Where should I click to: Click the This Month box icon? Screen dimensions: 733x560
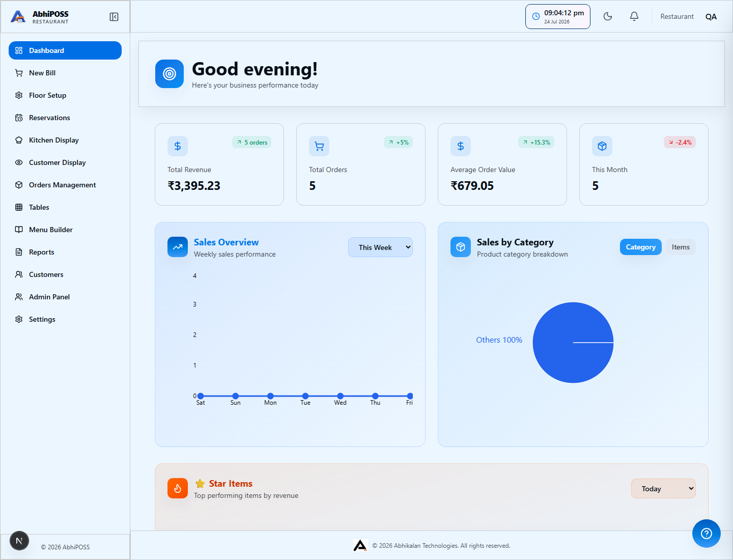point(602,146)
